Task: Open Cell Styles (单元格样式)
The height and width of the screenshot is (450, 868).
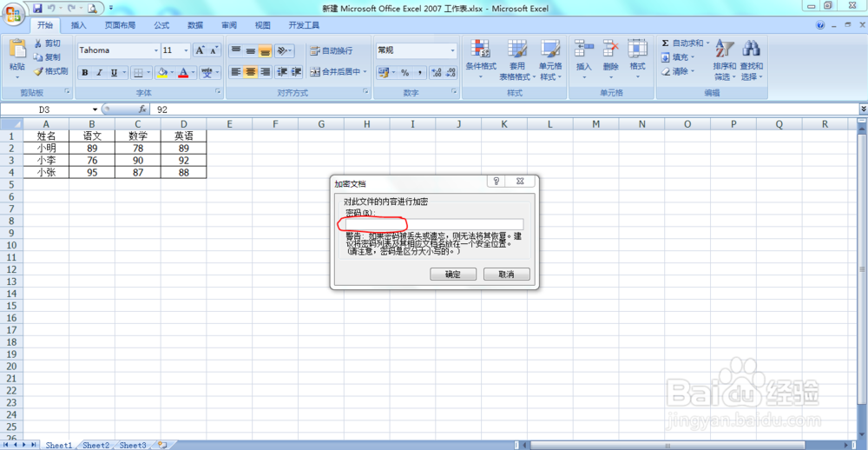Action: [x=551, y=59]
